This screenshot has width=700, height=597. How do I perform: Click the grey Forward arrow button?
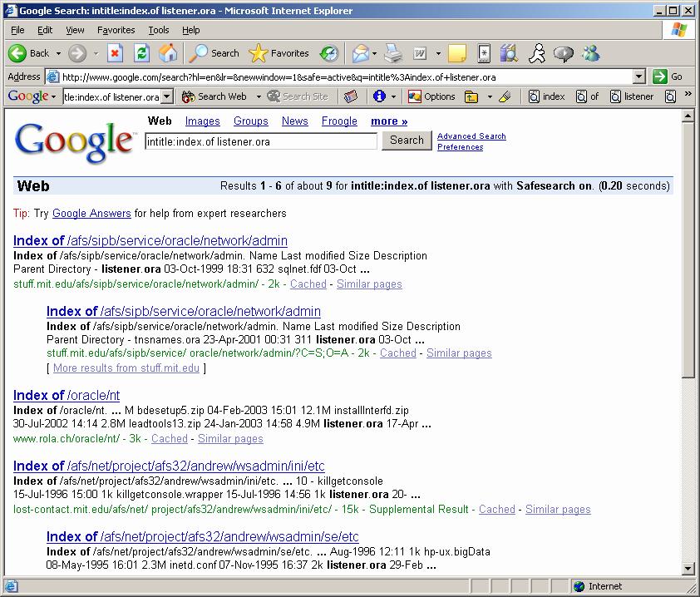click(77, 53)
